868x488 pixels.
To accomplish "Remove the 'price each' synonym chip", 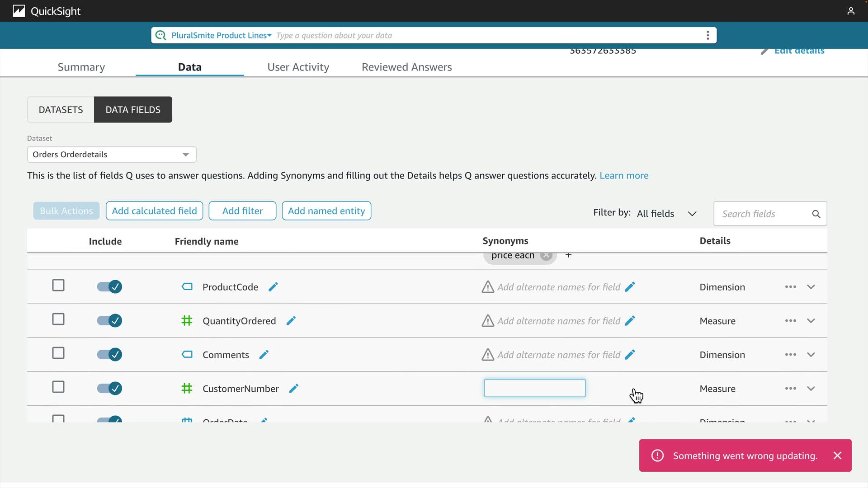I will (547, 255).
